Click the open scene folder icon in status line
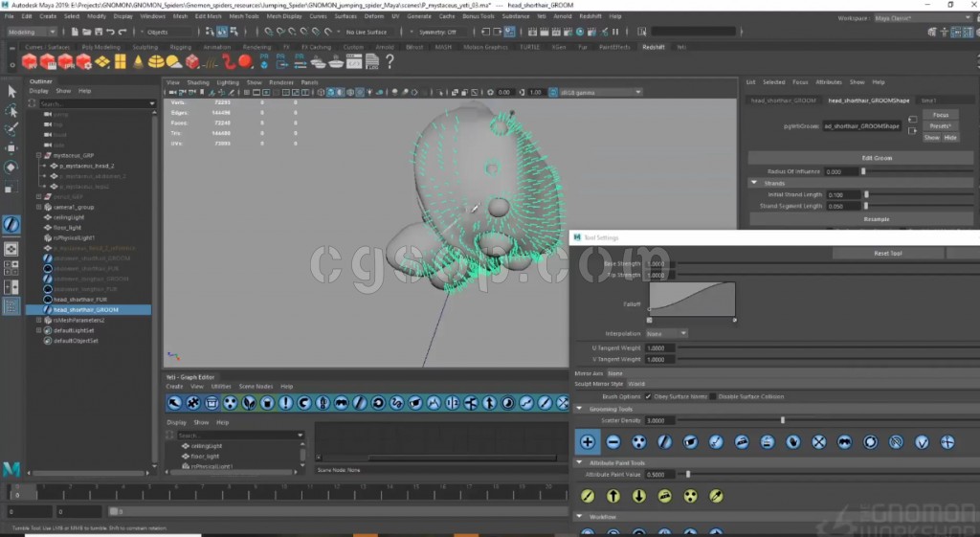This screenshot has width=980, height=537. (x=87, y=32)
